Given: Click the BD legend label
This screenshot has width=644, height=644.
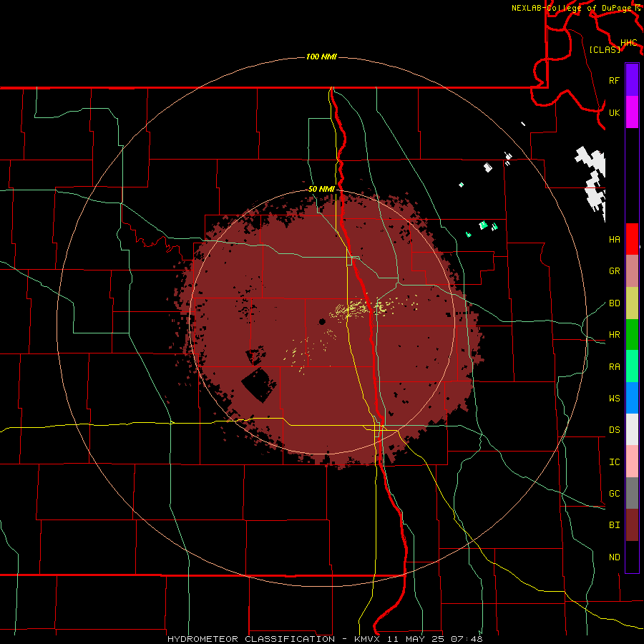Looking at the screenshot, I should [614, 303].
